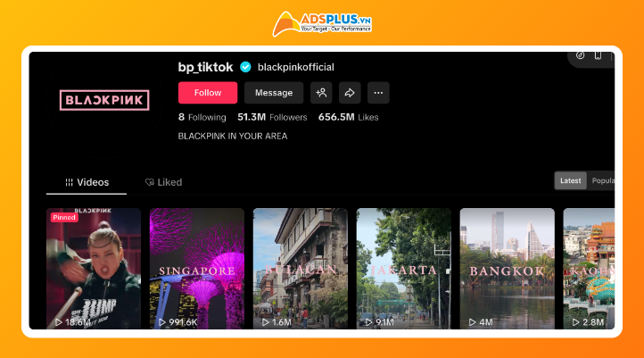This screenshot has height=358, width=644.
Task: Click the play icon on the 1.6M video
Action: 266,322
